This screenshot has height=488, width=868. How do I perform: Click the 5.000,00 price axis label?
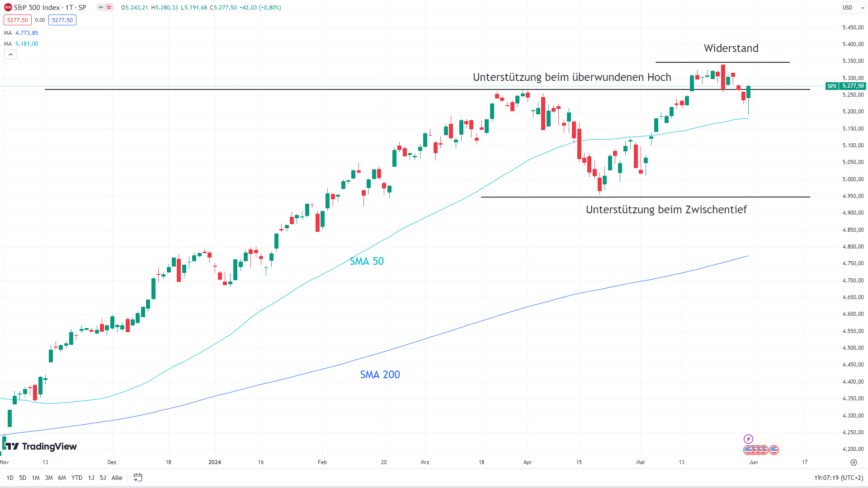pyautogui.click(x=853, y=179)
